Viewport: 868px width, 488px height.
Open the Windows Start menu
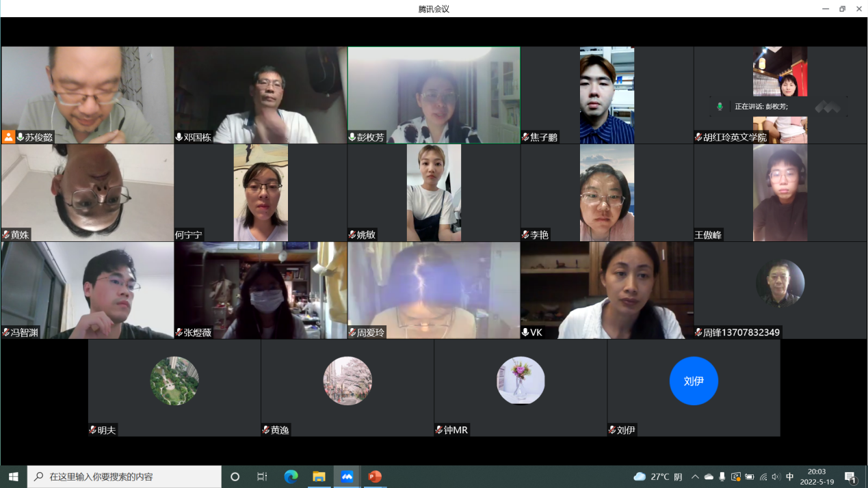(13, 476)
